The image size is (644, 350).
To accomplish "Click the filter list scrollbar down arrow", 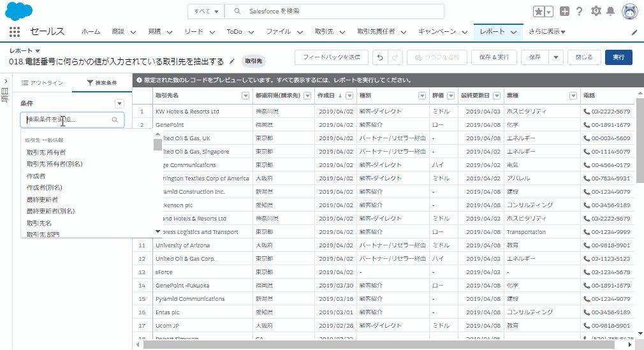I will click(157, 231).
